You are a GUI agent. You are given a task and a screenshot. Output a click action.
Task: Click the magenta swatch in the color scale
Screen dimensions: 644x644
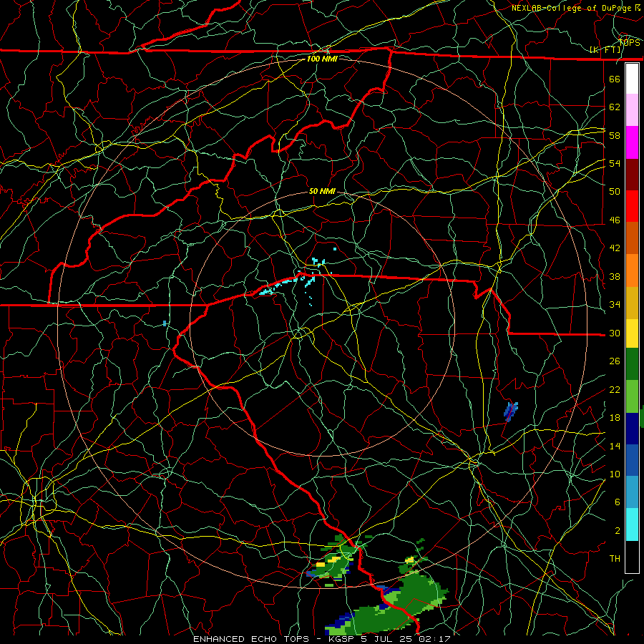point(632,142)
